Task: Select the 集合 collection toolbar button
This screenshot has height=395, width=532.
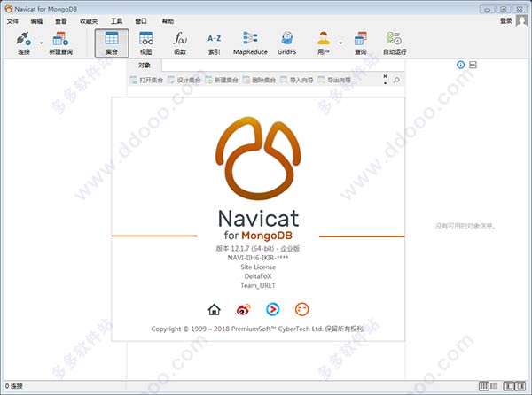Action: pos(112,43)
